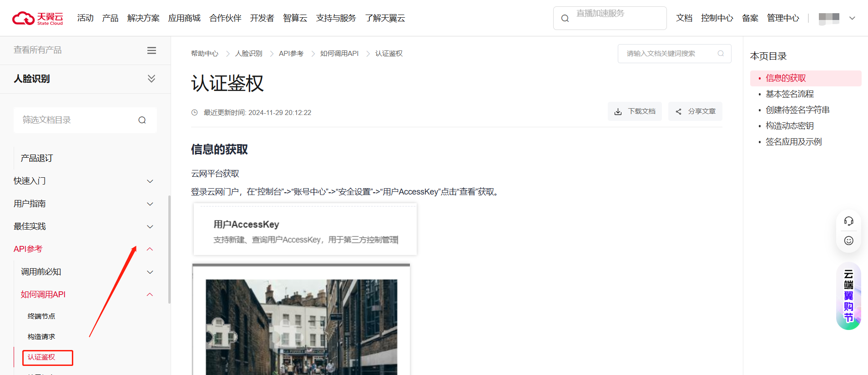Image resolution: width=868 pixels, height=375 pixels.
Task: Open 产品退订 in the sidebar
Action: click(x=37, y=158)
